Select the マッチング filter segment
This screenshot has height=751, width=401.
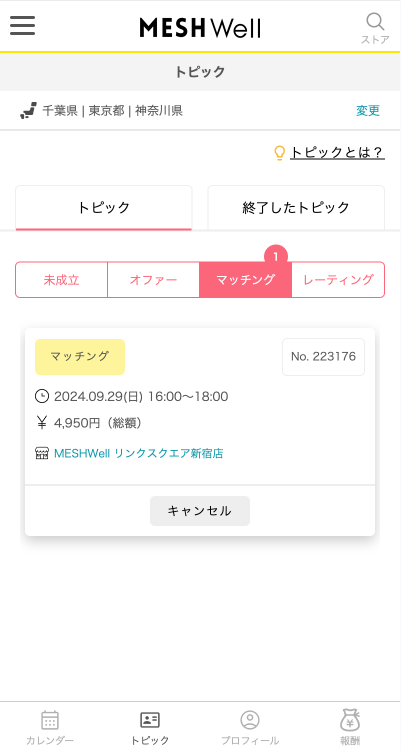(x=245, y=280)
